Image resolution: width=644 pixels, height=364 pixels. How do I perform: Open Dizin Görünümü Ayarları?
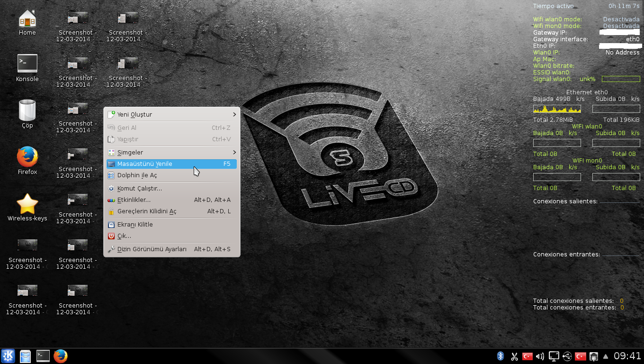click(172, 249)
